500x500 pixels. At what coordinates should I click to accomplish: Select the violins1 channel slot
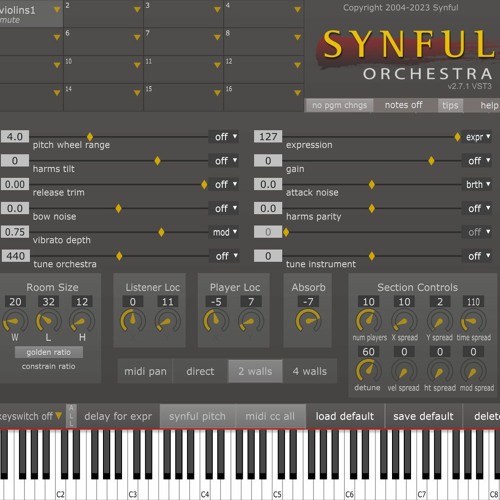pyautogui.click(x=31, y=14)
